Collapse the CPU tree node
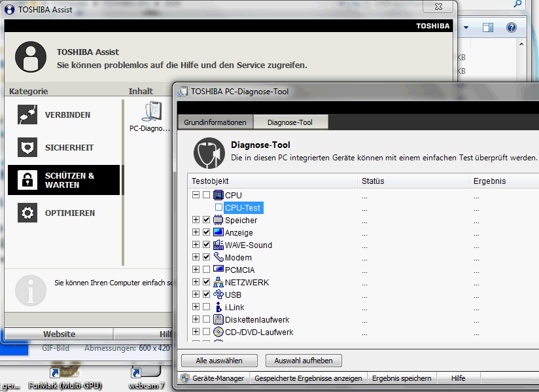 pyautogui.click(x=196, y=195)
